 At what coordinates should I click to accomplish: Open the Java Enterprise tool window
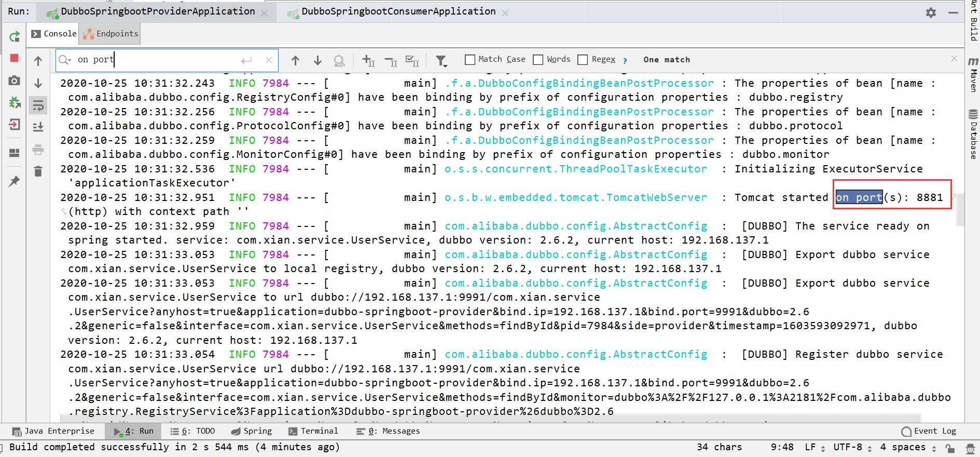[53, 431]
